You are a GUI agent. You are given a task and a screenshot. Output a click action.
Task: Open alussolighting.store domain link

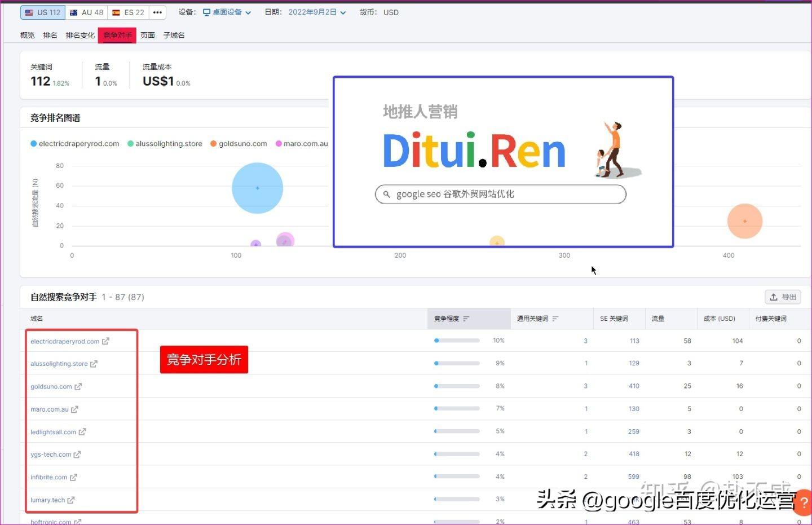pyautogui.click(x=59, y=364)
